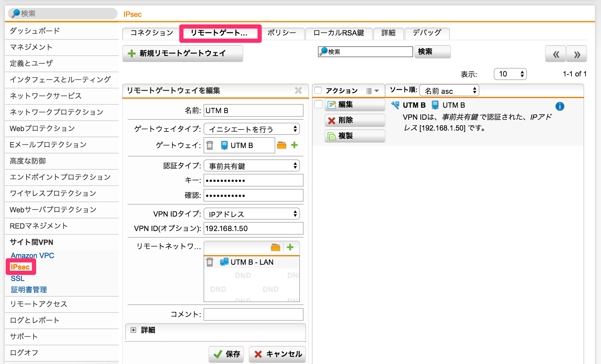This screenshot has width=601, height=364.
Task: Click the VPN gateway icon for UTM B entry
Action: coord(395,105)
